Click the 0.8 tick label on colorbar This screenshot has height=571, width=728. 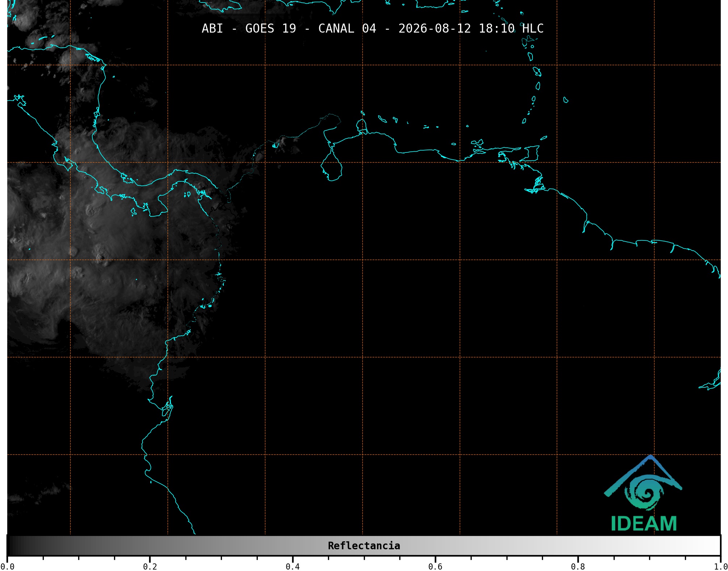(x=578, y=567)
